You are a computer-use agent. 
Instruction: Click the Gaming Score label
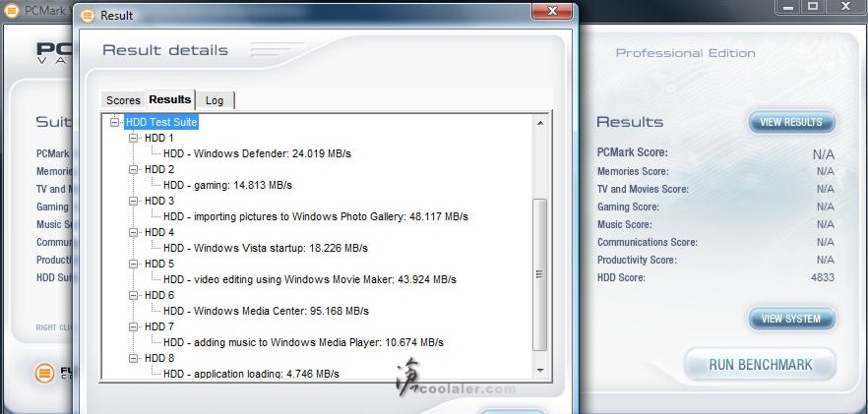pyautogui.click(x=628, y=207)
